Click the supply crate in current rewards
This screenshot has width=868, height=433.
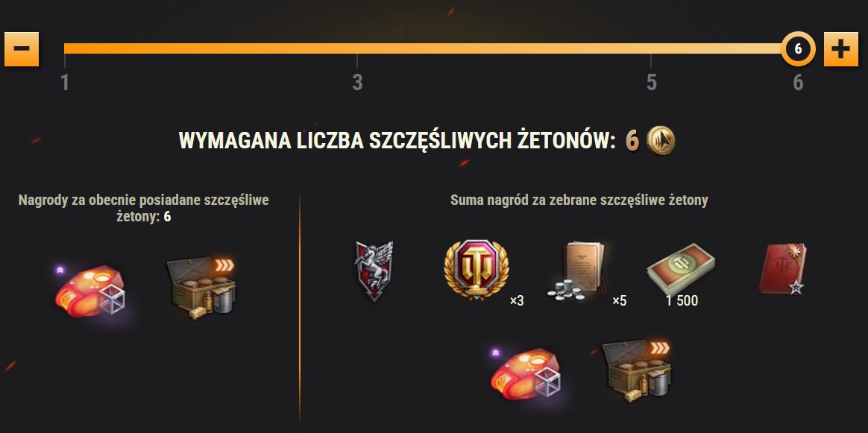click(x=202, y=288)
